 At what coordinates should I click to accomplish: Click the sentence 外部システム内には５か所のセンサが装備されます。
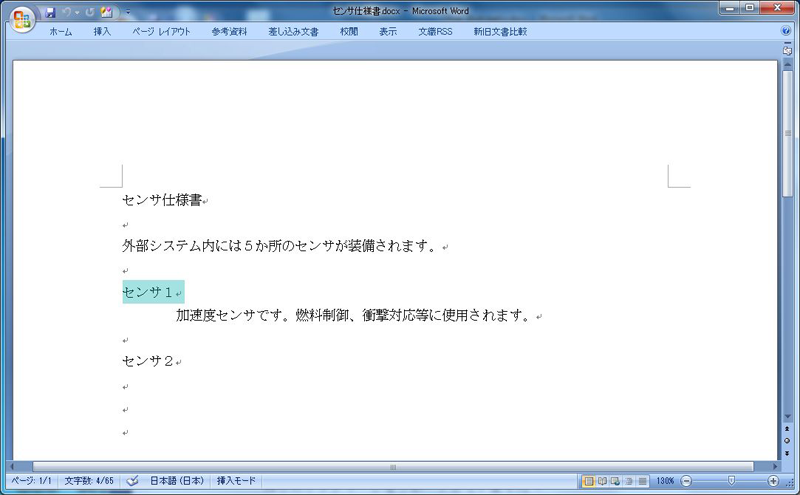coord(280,246)
